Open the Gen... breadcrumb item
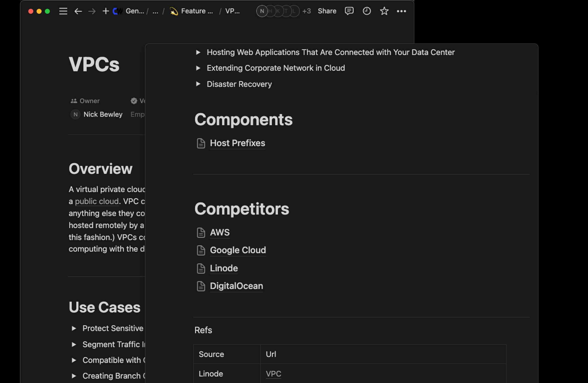 [x=135, y=11]
